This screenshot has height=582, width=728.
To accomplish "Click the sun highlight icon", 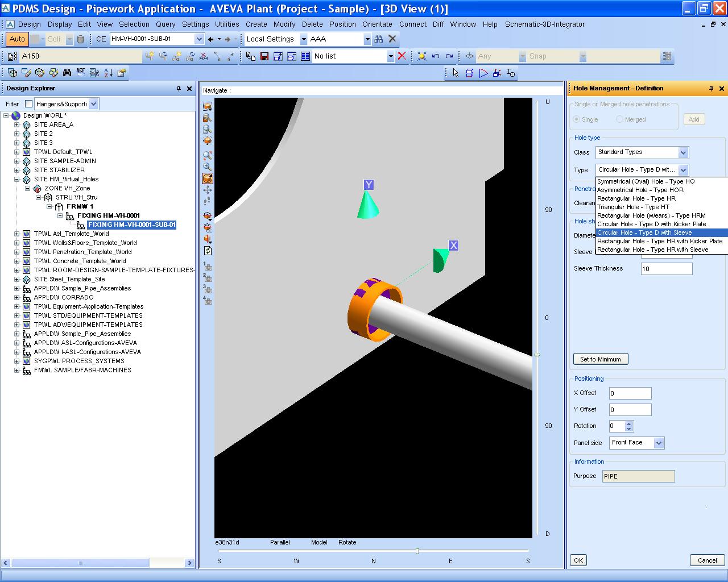I will 421,56.
